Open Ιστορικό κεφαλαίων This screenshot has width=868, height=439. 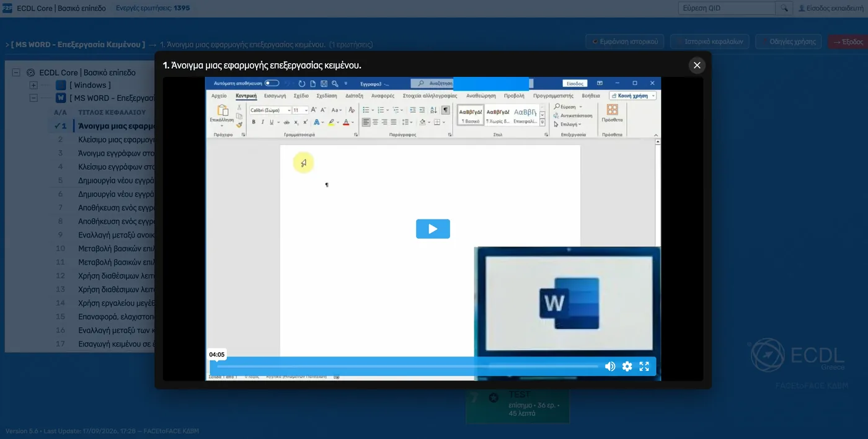coord(710,42)
